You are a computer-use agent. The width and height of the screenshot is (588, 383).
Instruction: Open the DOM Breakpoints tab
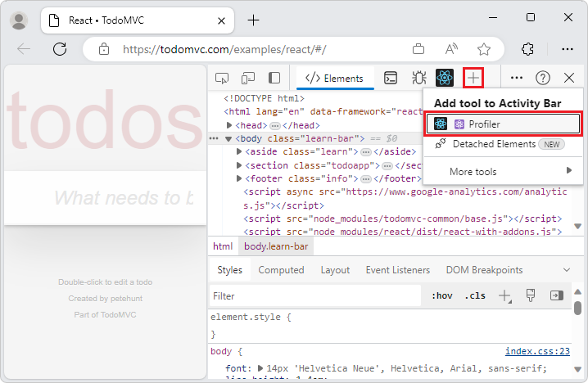tap(485, 270)
